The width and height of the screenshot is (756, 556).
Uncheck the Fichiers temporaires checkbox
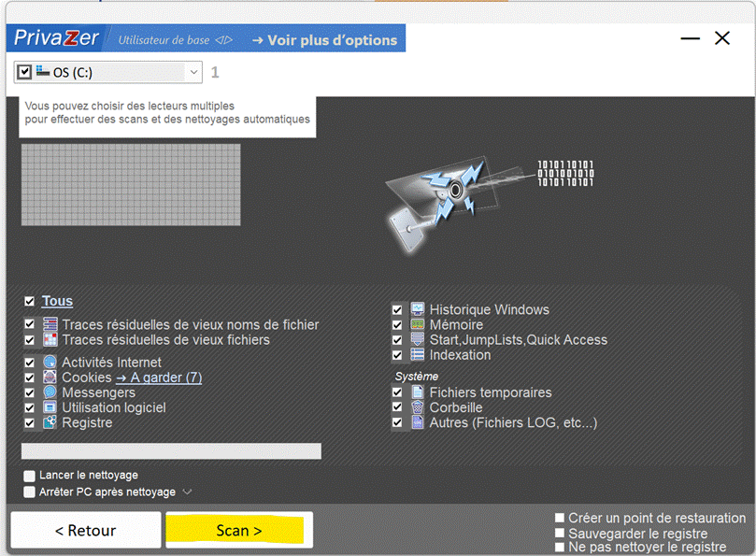[397, 392]
